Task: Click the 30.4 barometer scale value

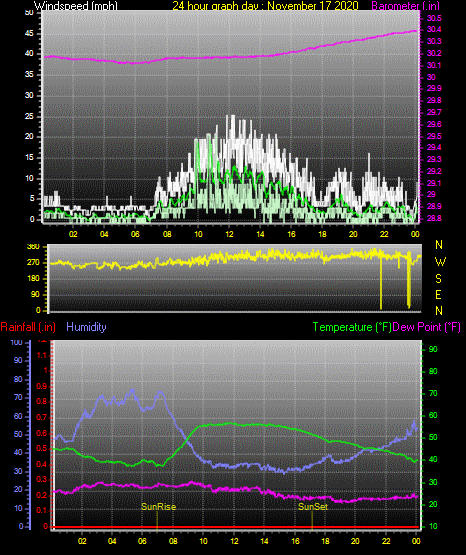Action: coord(434,29)
